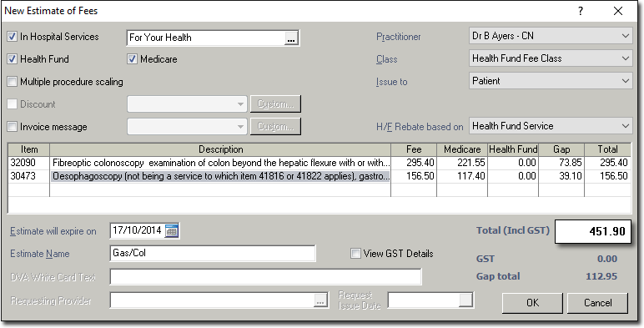Expand the Class dropdown list
Viewport: 644px width, 328px height.
551,58
